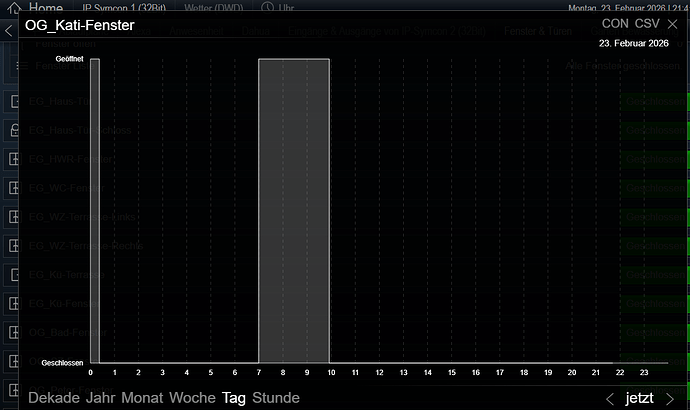Image resolution: width=690 pixels, height=410 pixels.
Task: Click the Home icon in top bar
Action: 14,7
